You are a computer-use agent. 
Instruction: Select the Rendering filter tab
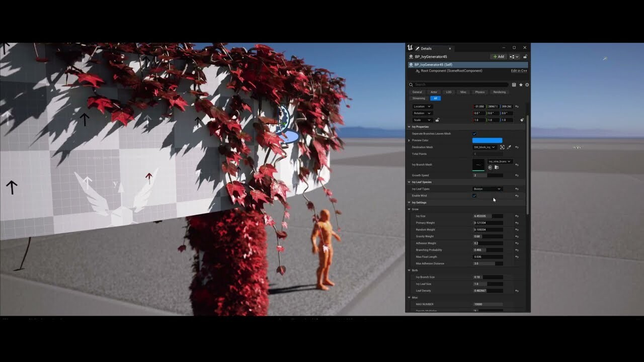click(x=499, y=92)
